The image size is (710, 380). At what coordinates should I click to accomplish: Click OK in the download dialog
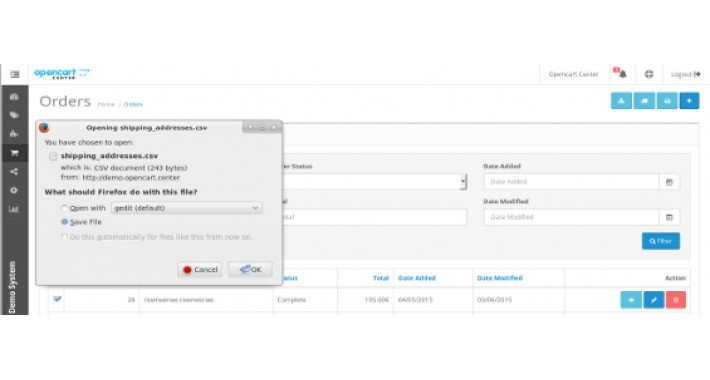point(250,269)
